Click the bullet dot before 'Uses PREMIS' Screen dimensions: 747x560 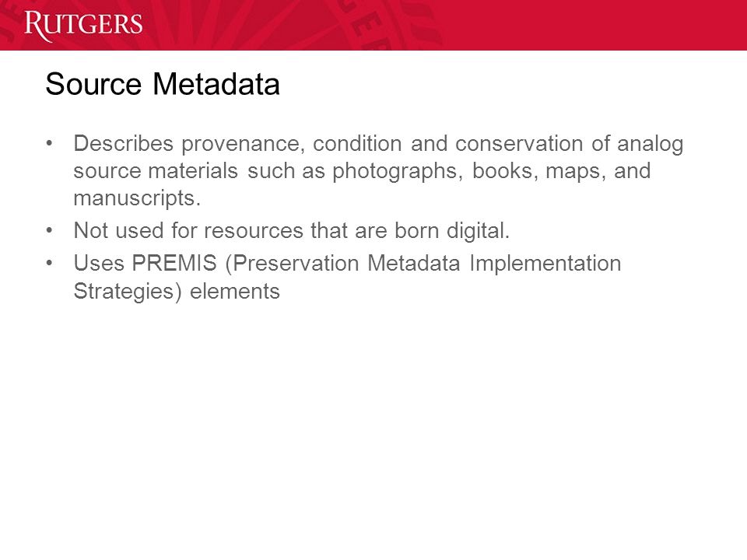(49, 262)
